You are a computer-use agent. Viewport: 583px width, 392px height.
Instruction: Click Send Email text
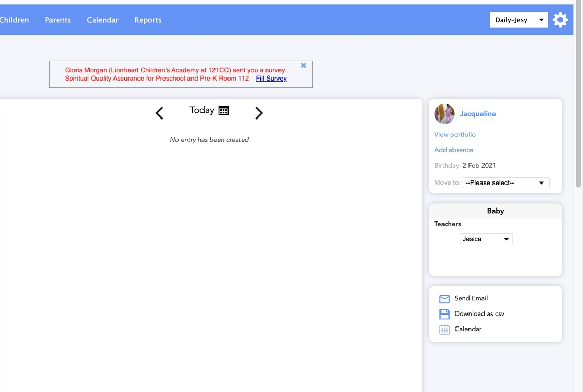(471, 298)
